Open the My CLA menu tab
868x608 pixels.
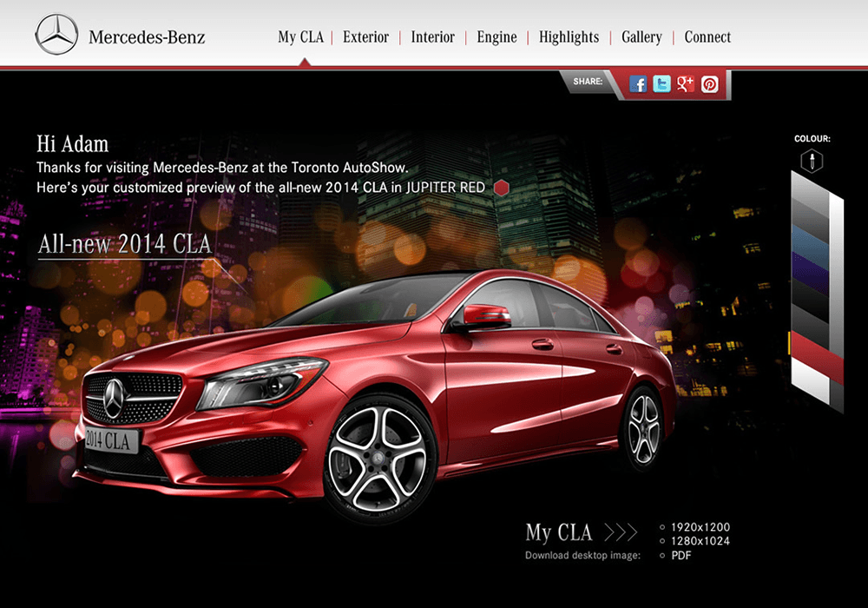300,37
